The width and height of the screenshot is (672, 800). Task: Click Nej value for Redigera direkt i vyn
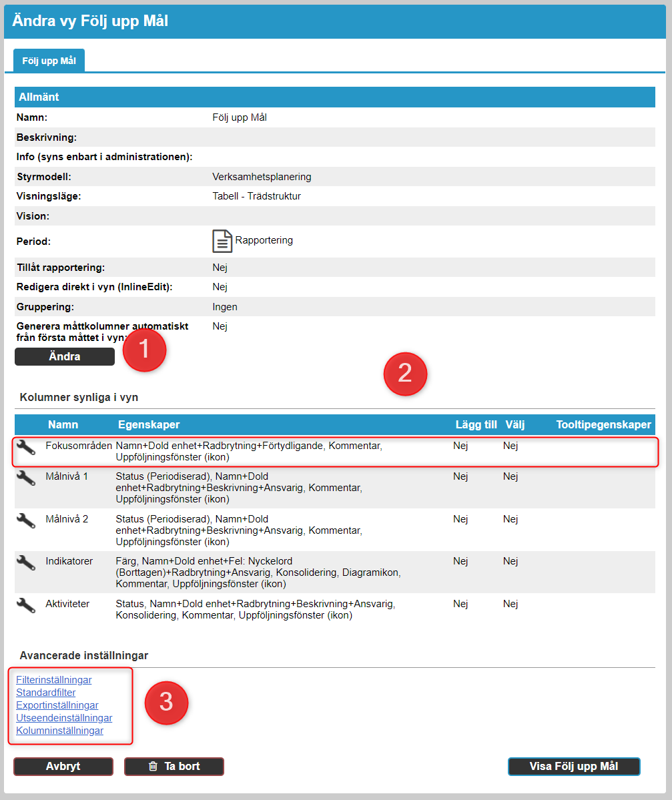pyautogui.click(x=220, y=287)
